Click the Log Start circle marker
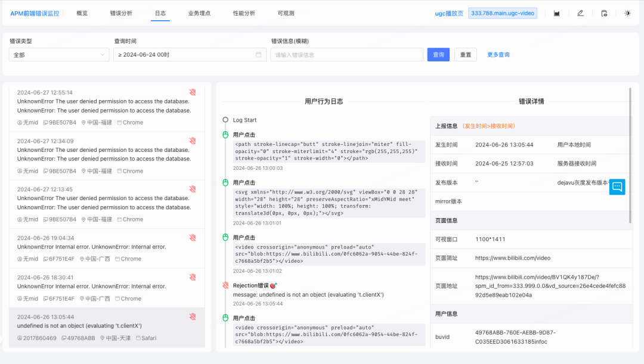 point(225,120)
